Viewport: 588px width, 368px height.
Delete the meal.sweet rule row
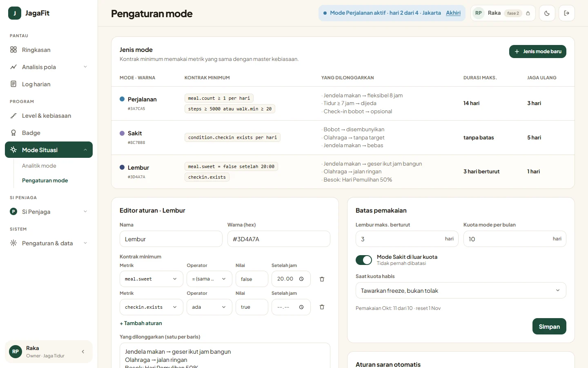(322, 279)
